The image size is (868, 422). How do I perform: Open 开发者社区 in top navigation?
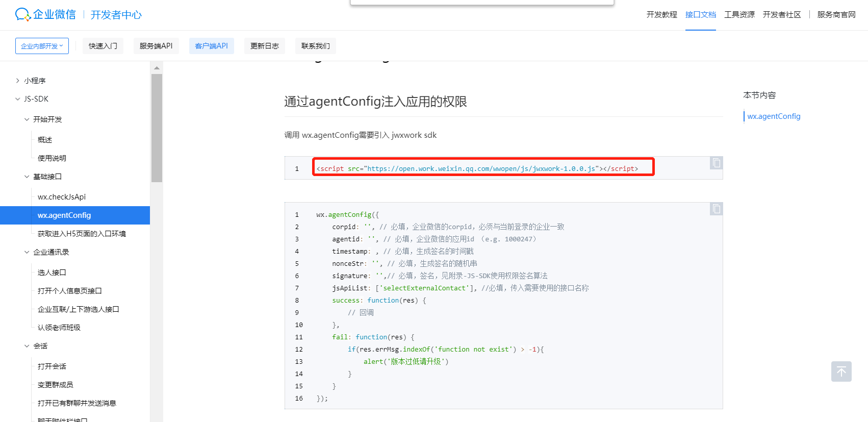782,15
